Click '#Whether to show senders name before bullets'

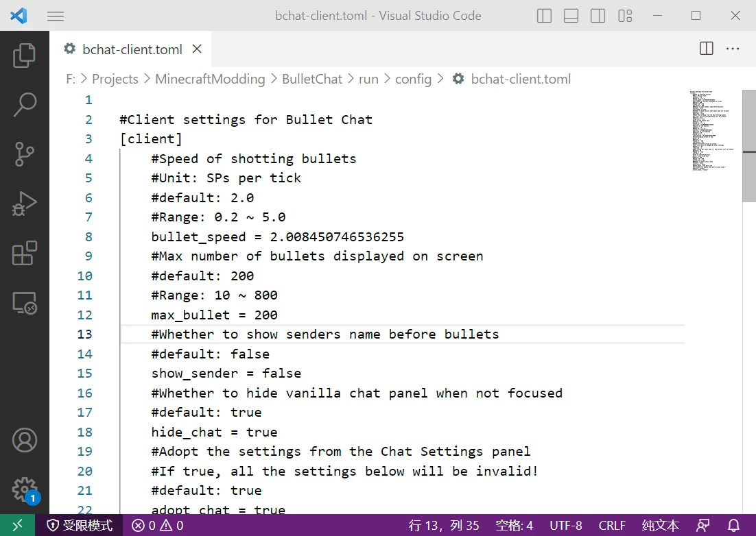[325, 334]
